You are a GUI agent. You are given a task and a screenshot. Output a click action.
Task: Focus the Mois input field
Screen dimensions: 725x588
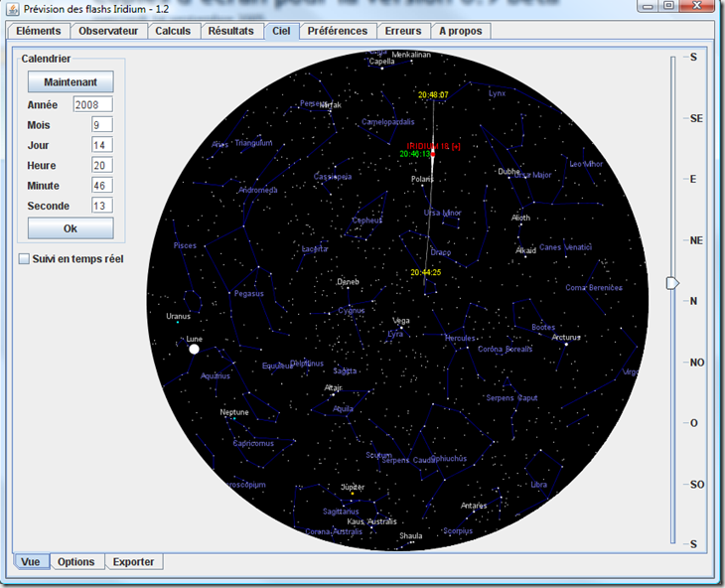(101, 125)
